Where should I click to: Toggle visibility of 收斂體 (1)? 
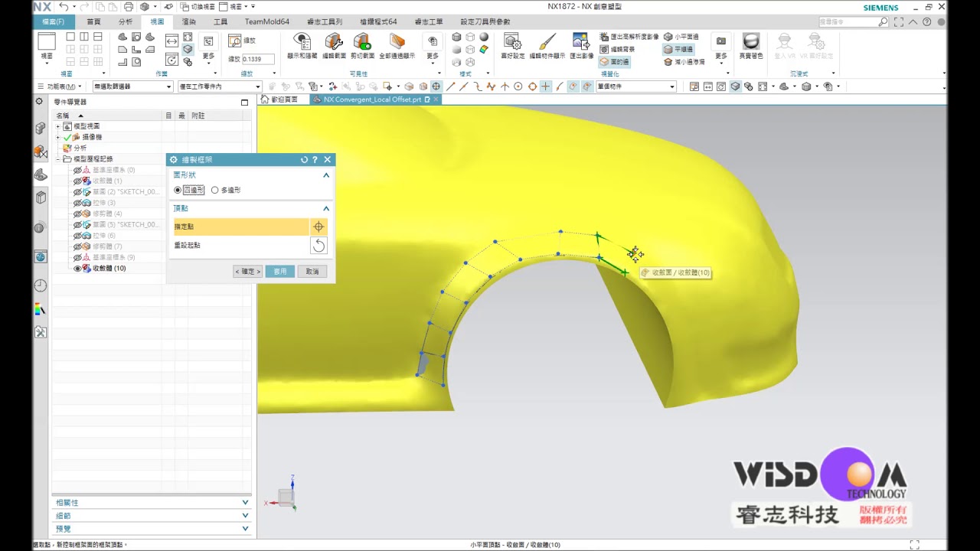pos(77,181)
